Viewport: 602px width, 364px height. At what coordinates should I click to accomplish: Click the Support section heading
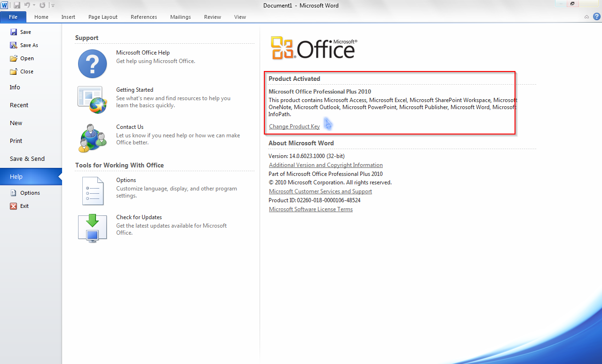87,38
